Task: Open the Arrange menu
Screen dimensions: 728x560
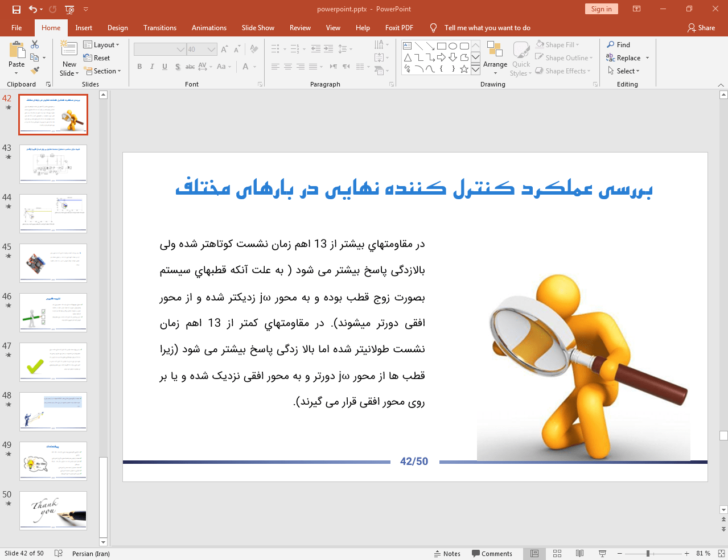Action: [x=495, y=58]
